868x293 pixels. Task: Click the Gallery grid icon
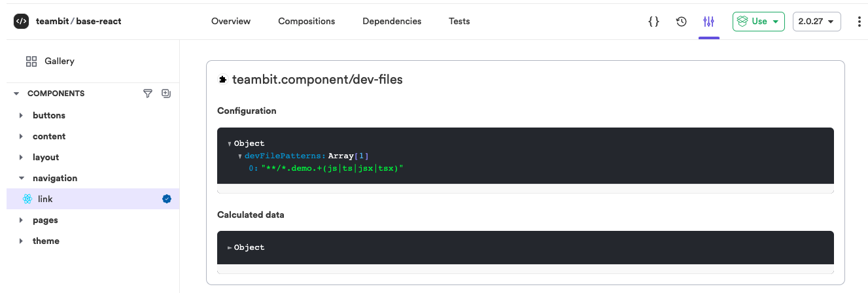pos(31,61)
